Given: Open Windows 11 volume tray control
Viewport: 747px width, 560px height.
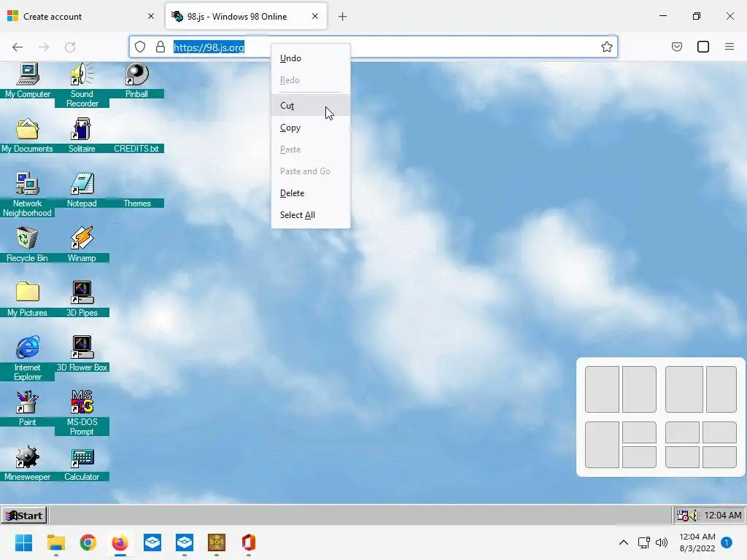Looking at the screenshot, I should coord(662,542).
